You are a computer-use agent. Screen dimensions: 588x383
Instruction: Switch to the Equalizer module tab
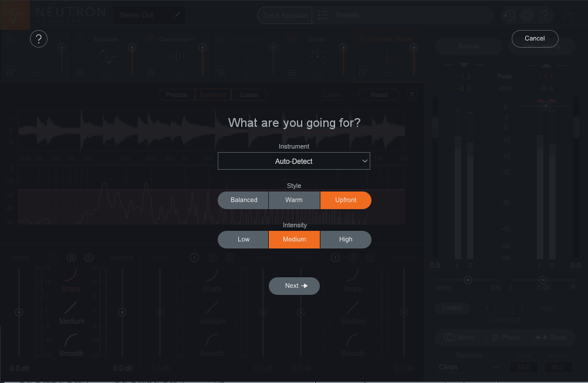click(106, 56)
